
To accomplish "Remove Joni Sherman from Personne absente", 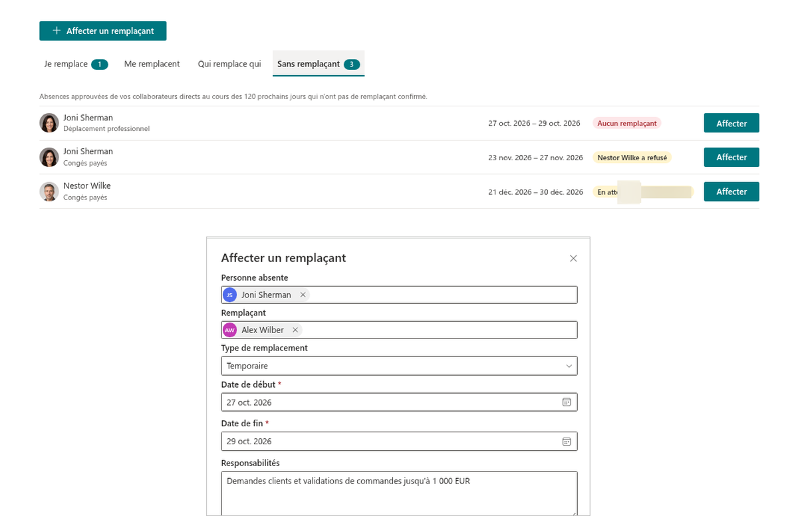I will click(x=303, y=295).
